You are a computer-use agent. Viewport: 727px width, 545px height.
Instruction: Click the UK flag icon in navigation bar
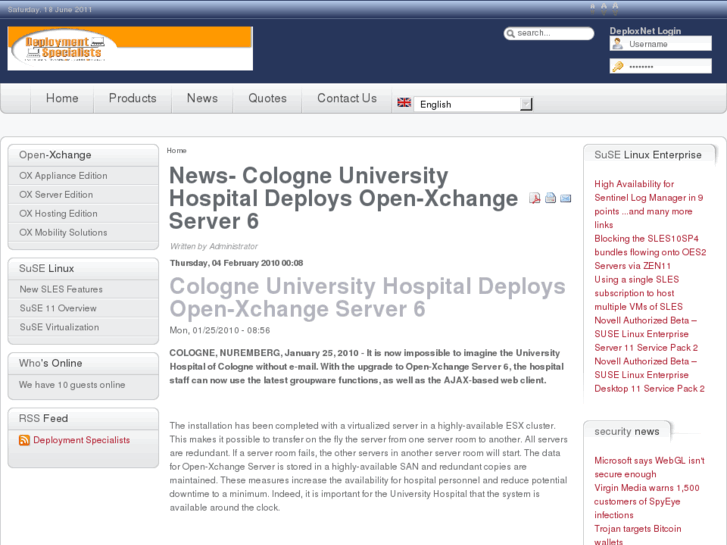(404, 103)
